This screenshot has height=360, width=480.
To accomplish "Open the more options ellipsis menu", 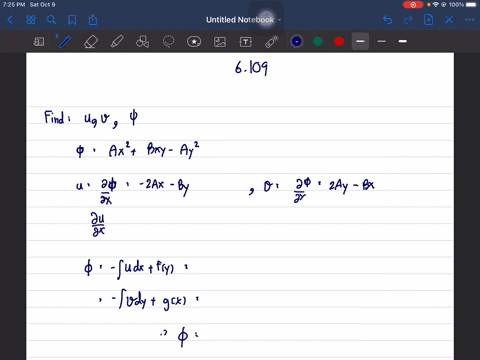I will 469,20.
